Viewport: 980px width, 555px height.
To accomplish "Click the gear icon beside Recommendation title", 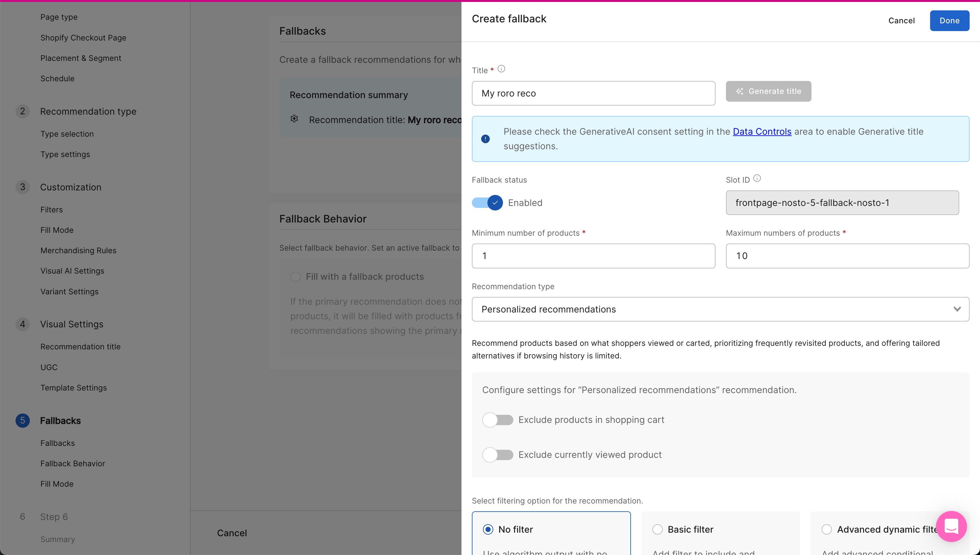I will [294, 119].
